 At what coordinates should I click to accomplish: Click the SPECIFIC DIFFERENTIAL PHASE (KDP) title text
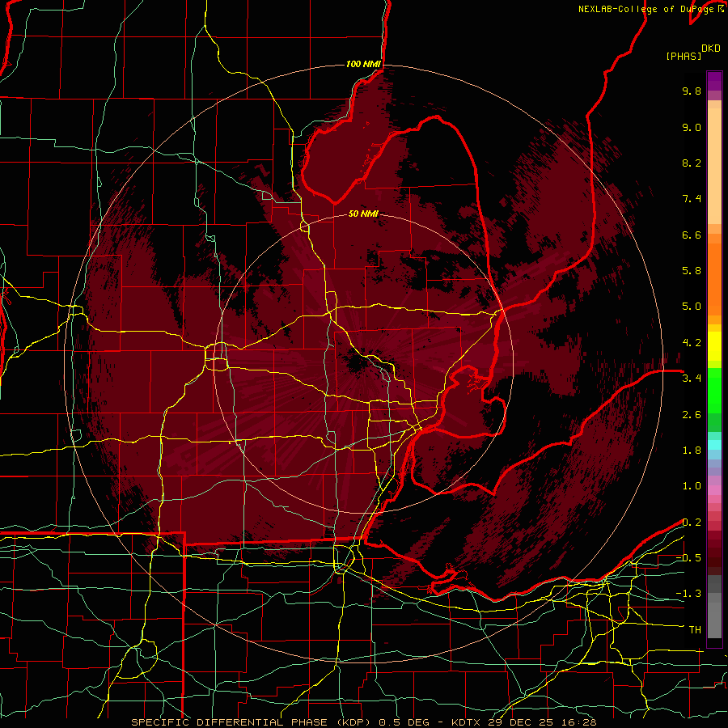[251, 722]
